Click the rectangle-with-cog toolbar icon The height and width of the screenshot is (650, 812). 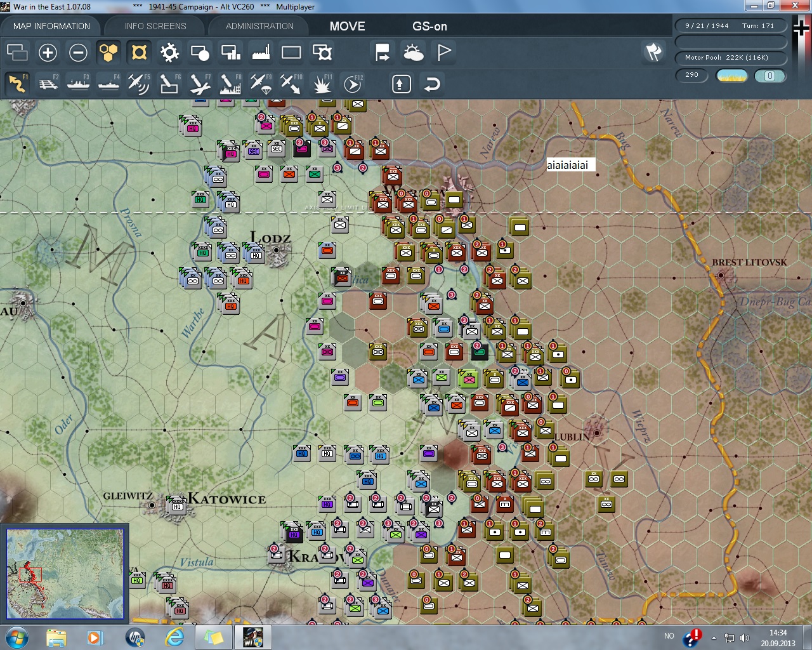coord(322,52)
